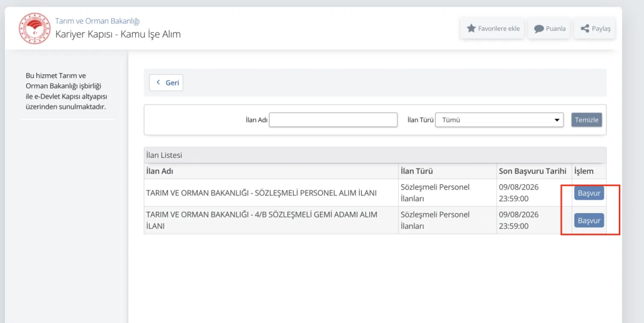Select the 4/B Sözleşmeli Gemi Adamı row title
644x323 pixels.
click(x=262, y=221)
